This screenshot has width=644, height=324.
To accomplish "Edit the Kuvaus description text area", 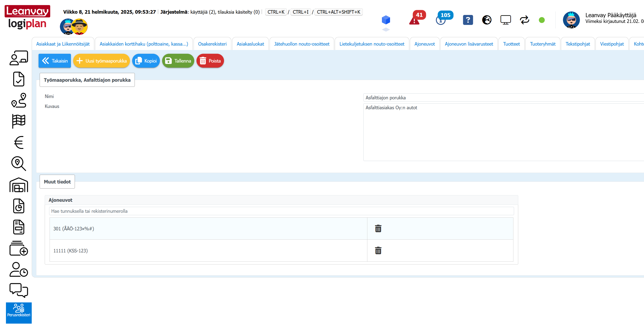I will (x=503, y=132).
